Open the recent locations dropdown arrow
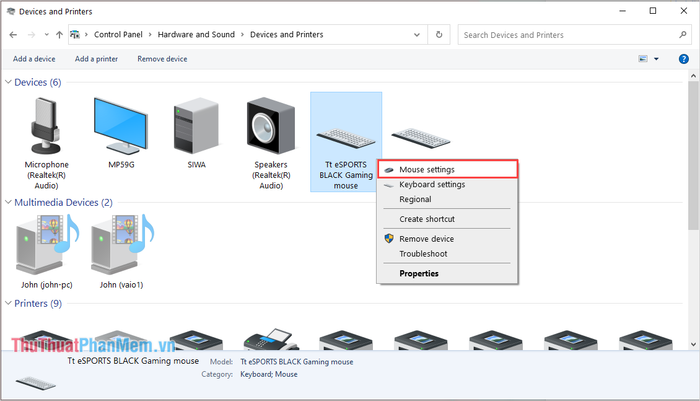 pyautogui.click(x=46, y=35)
